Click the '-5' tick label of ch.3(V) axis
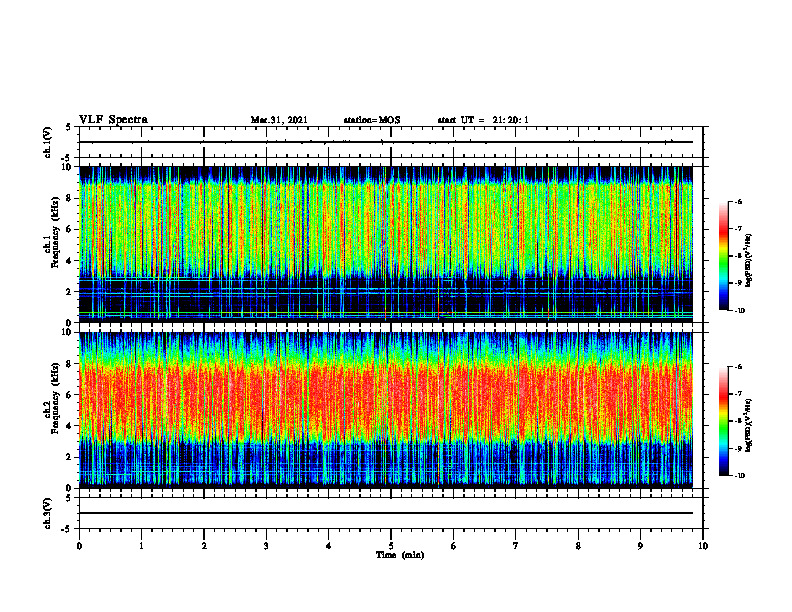Screen dimensions: 792x612 pyautogui.click(x=67, y=529)
